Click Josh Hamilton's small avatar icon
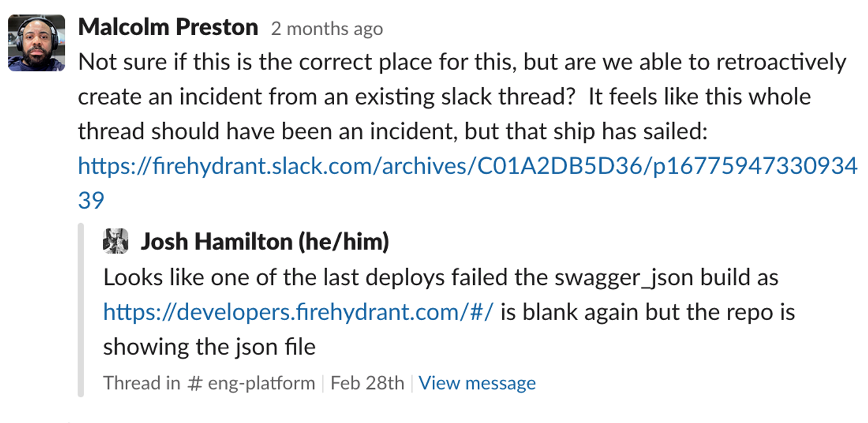 [x=115, y=241]
